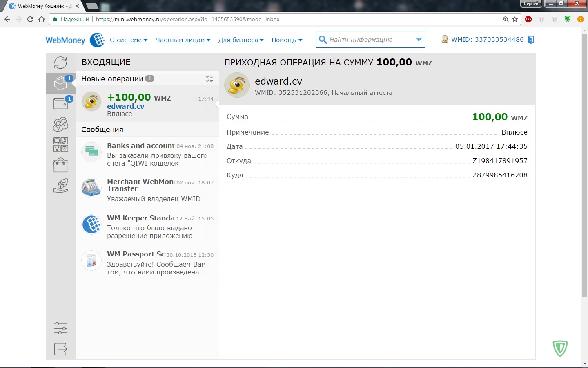
Task: Click the Новые операции header
Action: tap(112, 79)
